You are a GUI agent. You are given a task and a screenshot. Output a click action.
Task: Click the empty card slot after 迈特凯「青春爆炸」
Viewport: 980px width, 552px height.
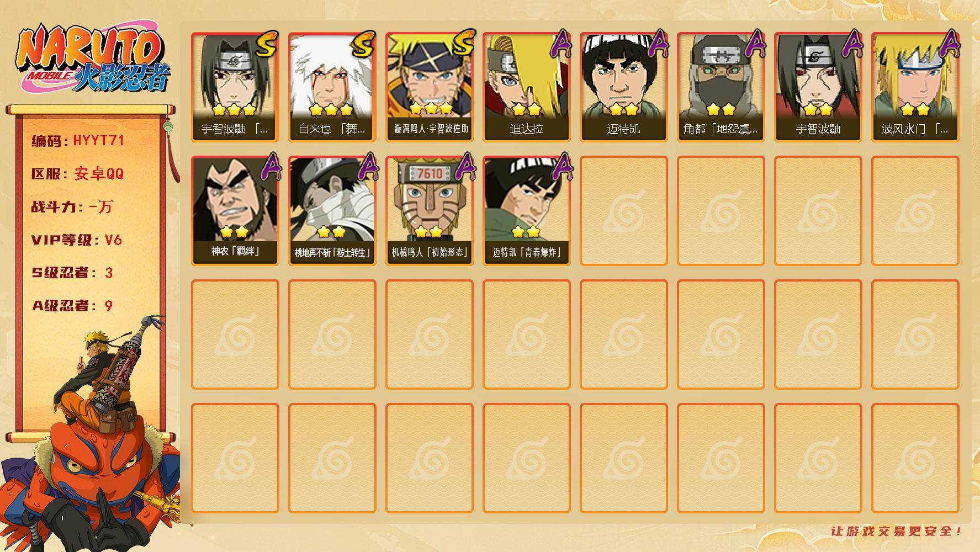point(623,210)
